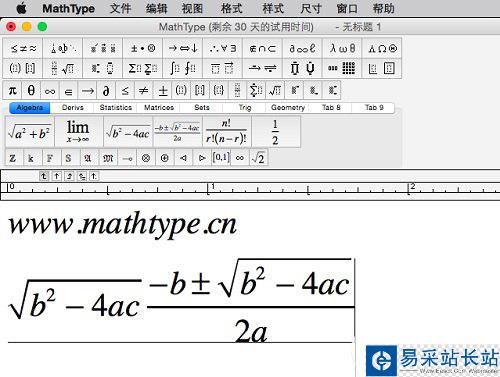Insert infinity symbol next to theta

50,90
